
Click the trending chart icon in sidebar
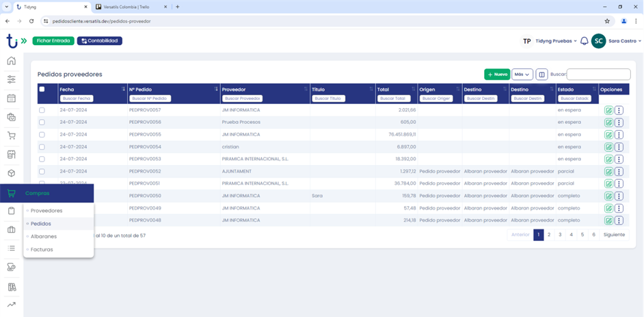(11, 304)
